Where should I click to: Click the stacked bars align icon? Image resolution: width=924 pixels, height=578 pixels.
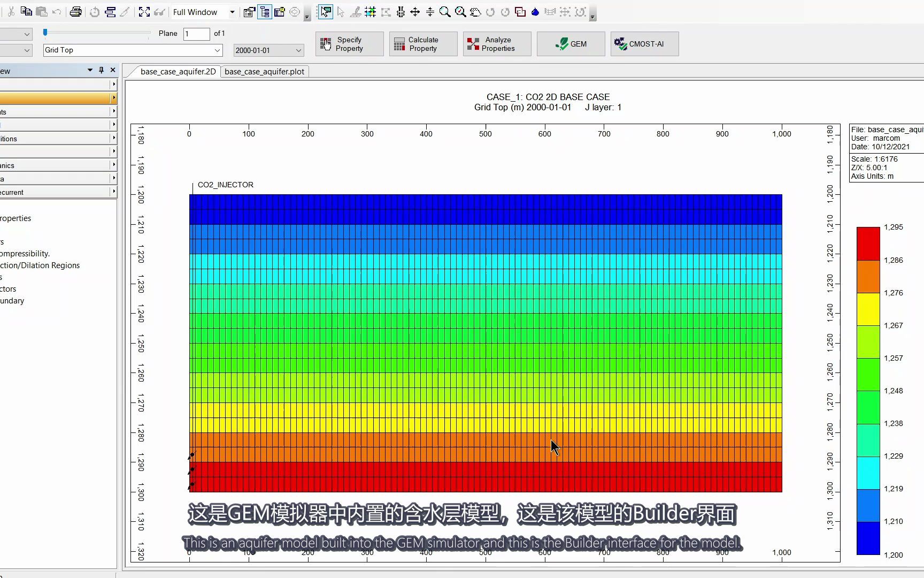110,12
